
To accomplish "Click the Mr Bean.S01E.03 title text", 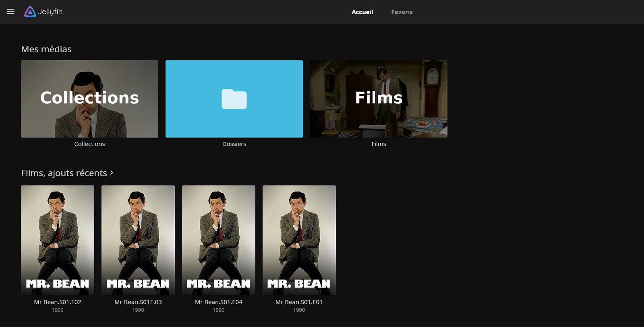I will pos(138,302).
